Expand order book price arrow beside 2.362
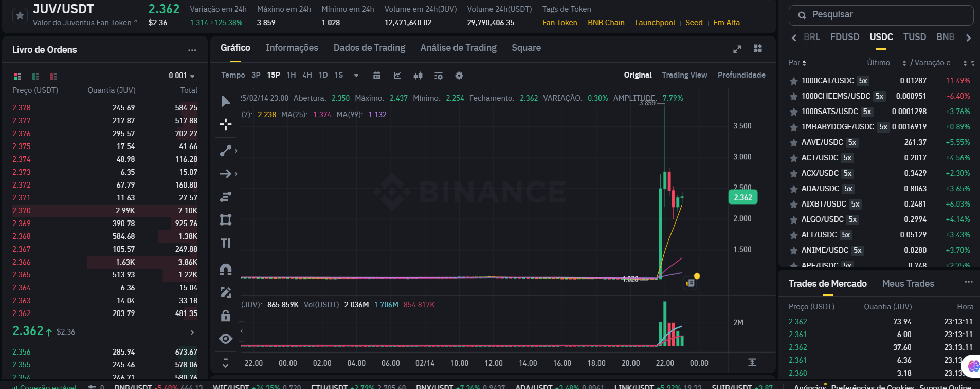Screen dimensions: 980x389 (192, 332)
